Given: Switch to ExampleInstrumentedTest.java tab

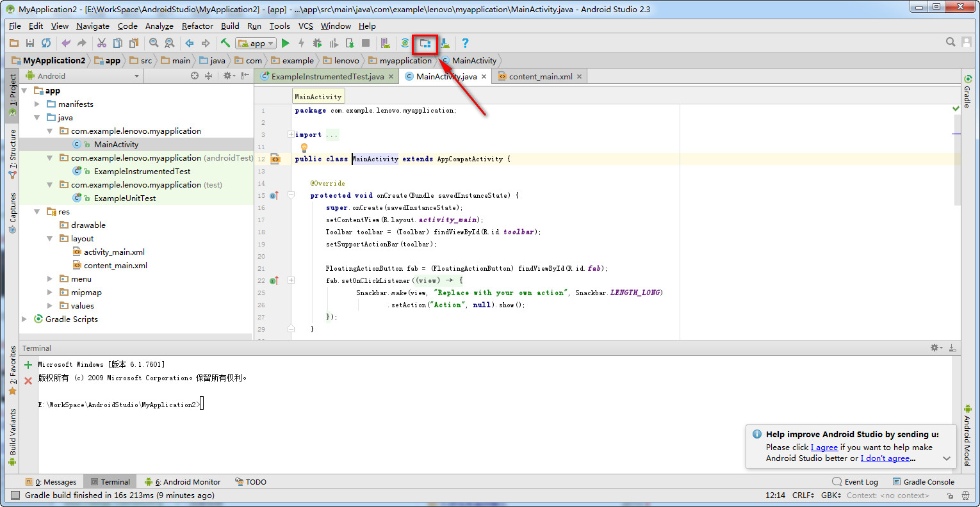Looking at the screenshot, I should [327, 76].
